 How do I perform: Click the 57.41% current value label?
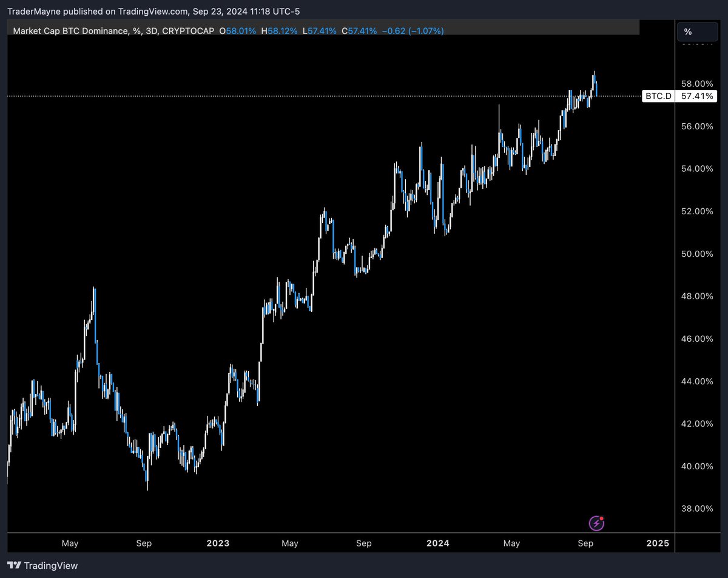pos(698,96)
